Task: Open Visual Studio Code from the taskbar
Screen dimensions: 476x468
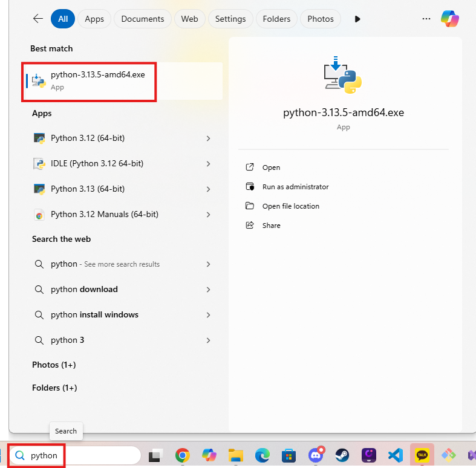Action: (x=396, y=455)
